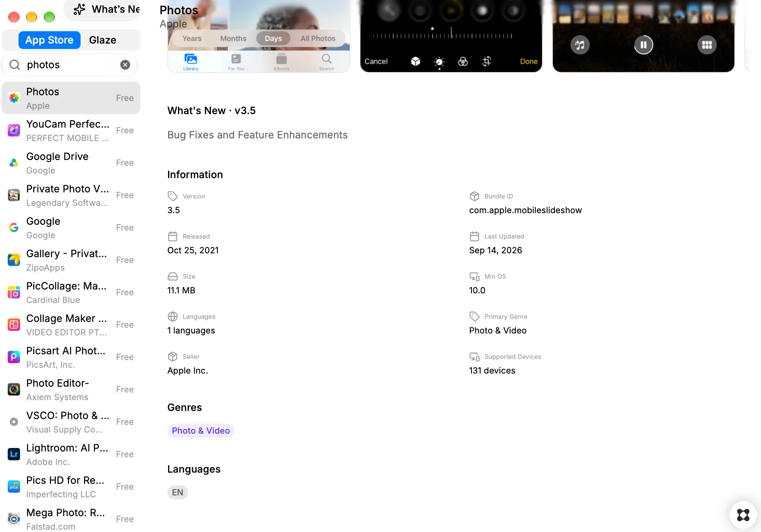Click the bundle ID com.apple.mobileslideshow

coord(525,210)
